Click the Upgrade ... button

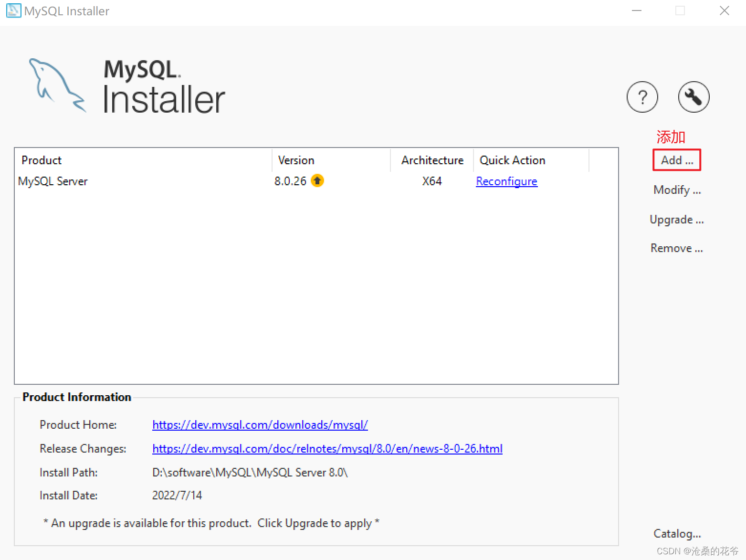tap(677, 220)
